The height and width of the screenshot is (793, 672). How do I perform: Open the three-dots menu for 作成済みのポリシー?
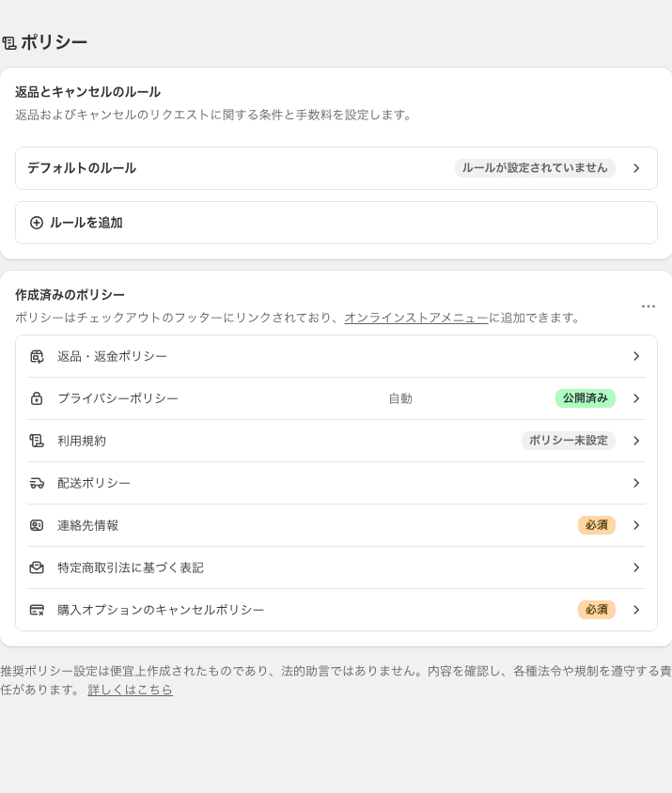point(649,306)
